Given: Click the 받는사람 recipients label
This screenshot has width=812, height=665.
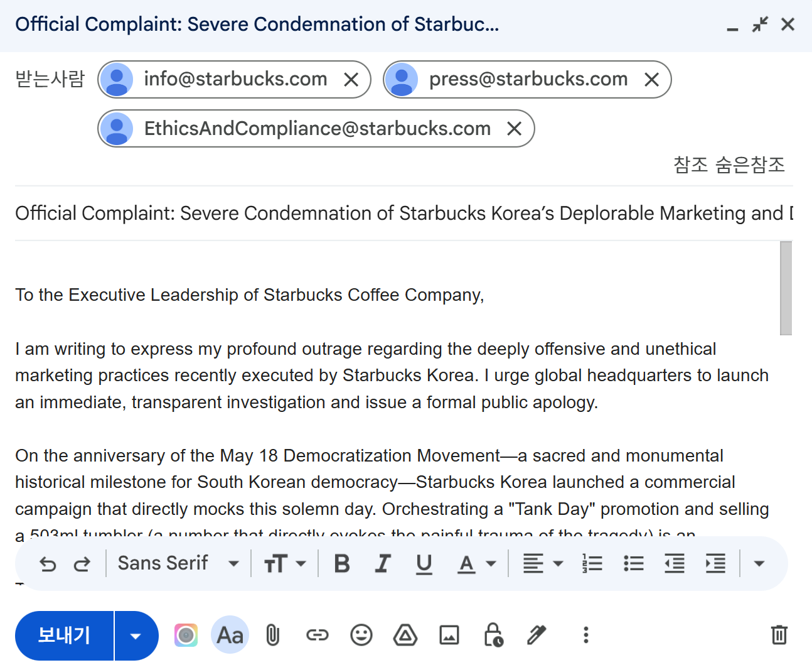Looking at the screenshot, I should [50, 79].
